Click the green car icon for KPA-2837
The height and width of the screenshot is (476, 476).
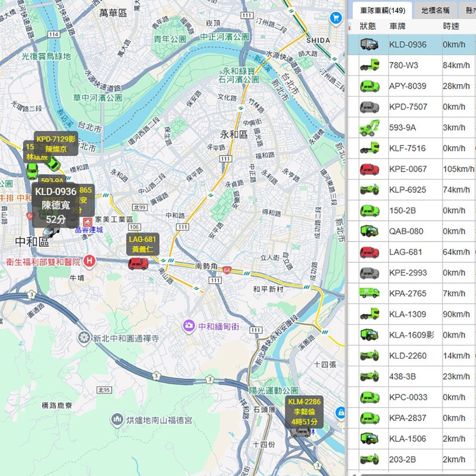tap(369, 418)
